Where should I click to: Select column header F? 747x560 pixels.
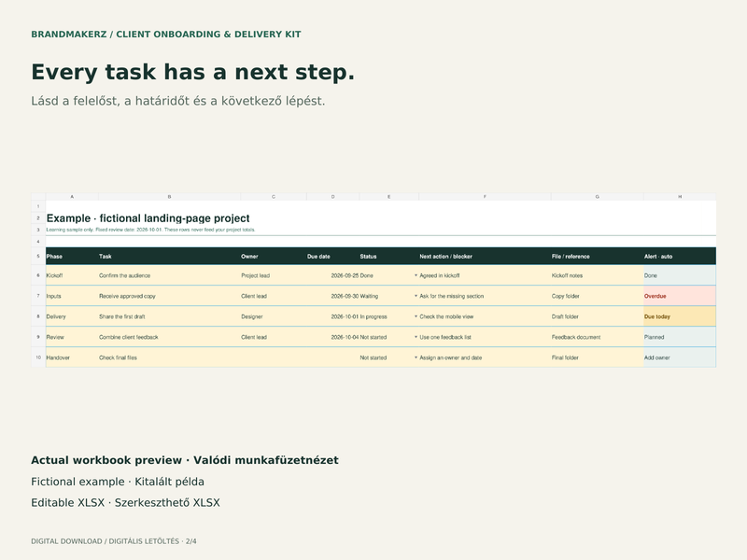coord(485,196)
